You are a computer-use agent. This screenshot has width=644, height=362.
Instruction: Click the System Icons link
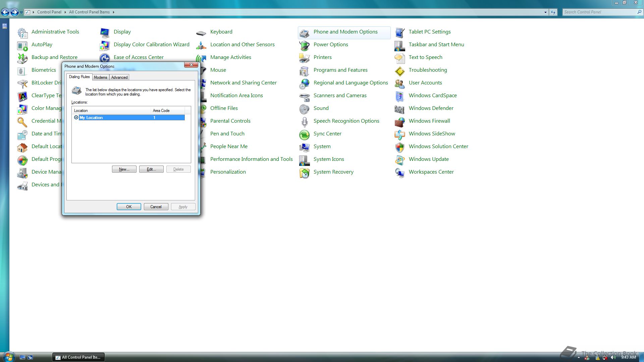[329, 159]
